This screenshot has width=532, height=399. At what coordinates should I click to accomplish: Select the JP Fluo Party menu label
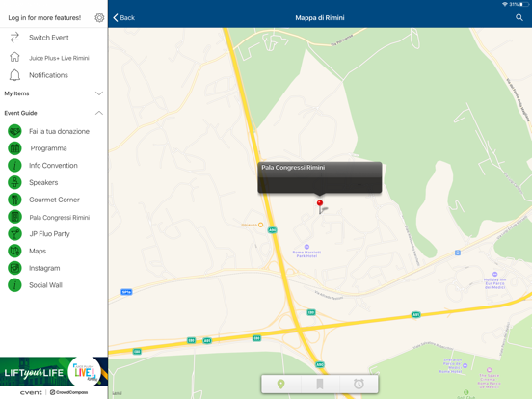tap(49, 234)
